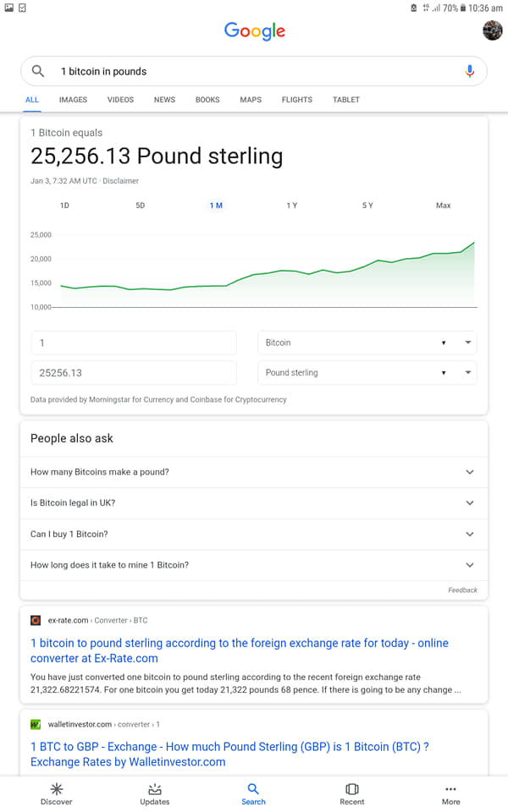Open the profile avatar picture

click(x=492, y=30)
